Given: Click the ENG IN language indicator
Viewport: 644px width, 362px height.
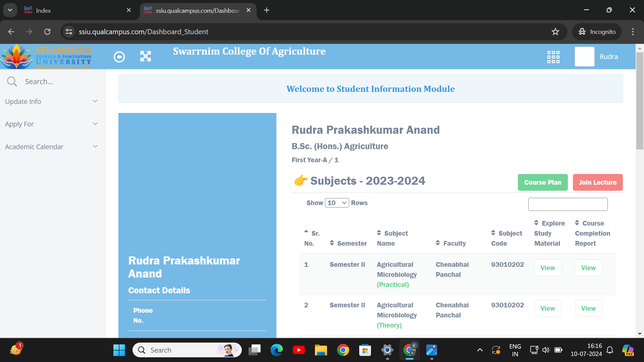Looking at the screenshot, I should [515, 350].
